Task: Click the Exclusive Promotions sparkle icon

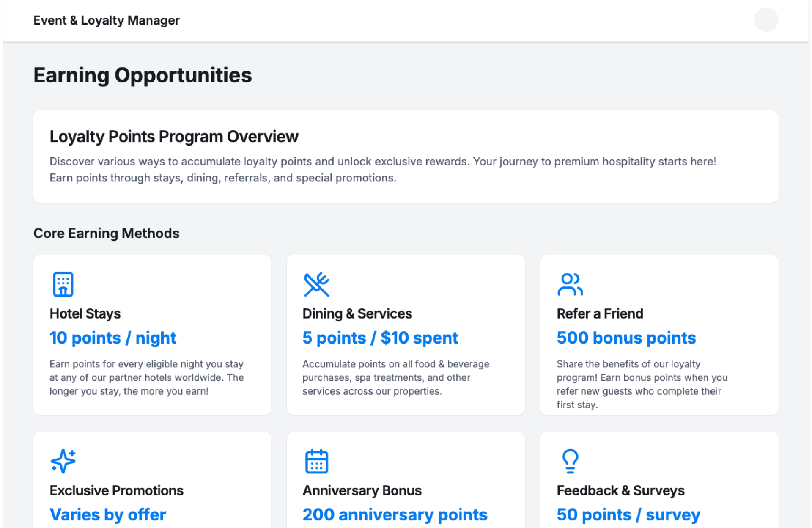Action: tap(63, 461)
